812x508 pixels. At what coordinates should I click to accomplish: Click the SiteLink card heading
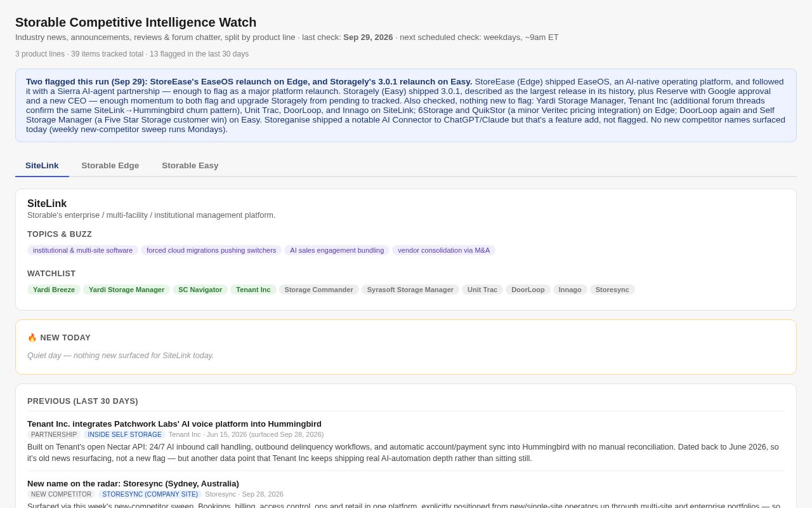pos(47,204)
